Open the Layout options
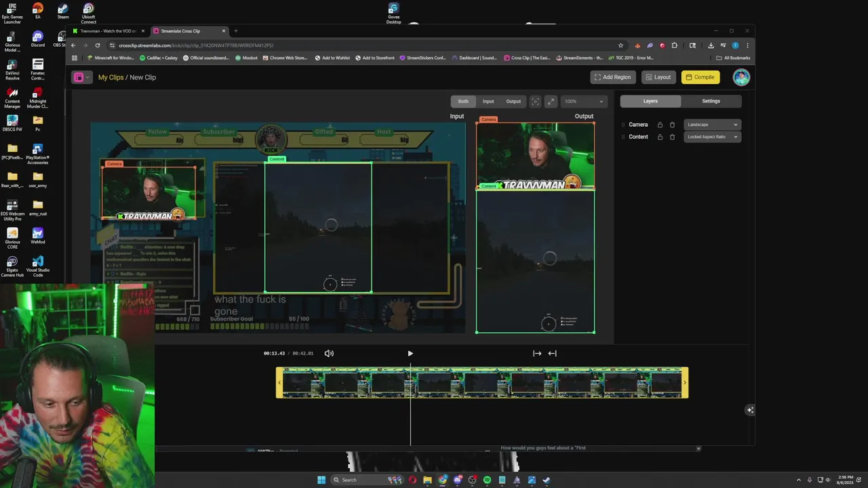868x488 pixels. pyautogui.click(x=658, y=77)
